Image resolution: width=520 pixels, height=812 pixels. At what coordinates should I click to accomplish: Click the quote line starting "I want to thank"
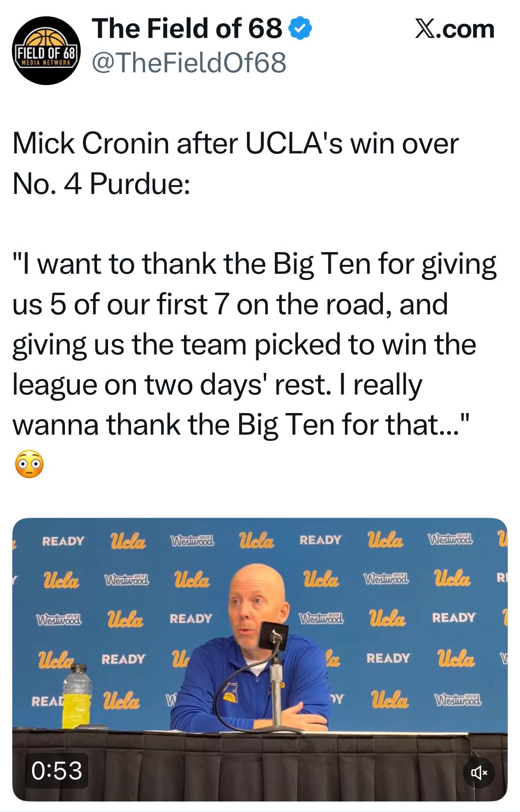[x=254, y=264]
